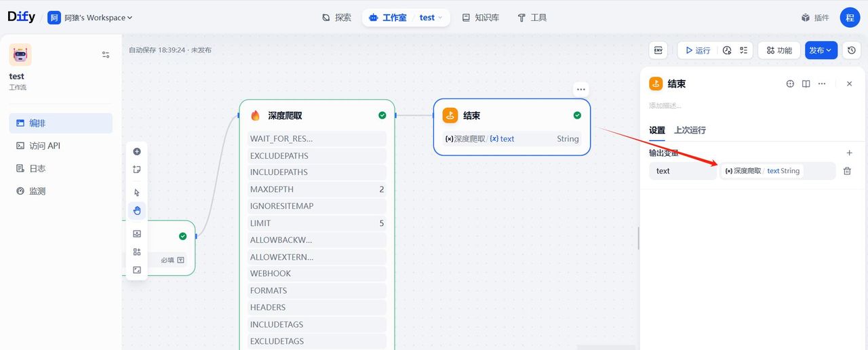Select the 工作室 tab
Image resolution: width=868 pixels, height=350 pixels.
(x=387, y=18)
